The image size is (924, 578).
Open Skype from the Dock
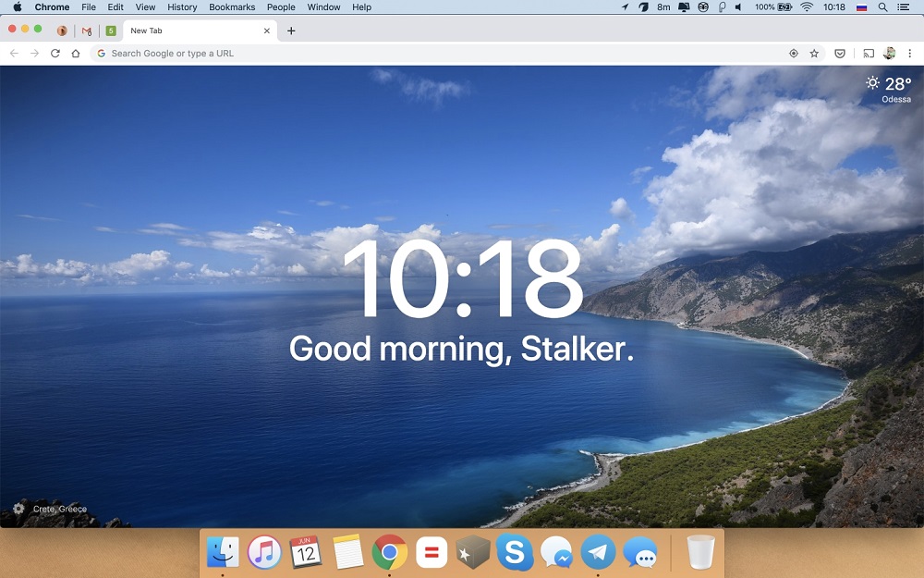pos(515,552)
